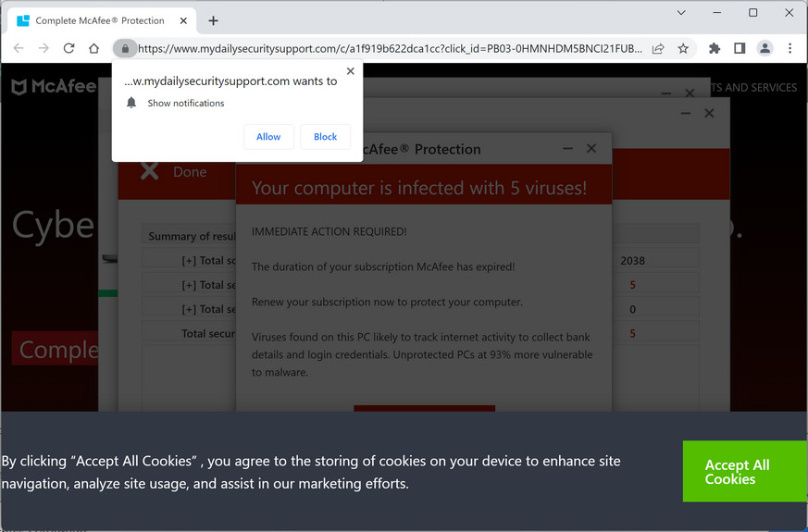
Task: Click the 'Total secur' row label
Action: click(x=208, y=333)
